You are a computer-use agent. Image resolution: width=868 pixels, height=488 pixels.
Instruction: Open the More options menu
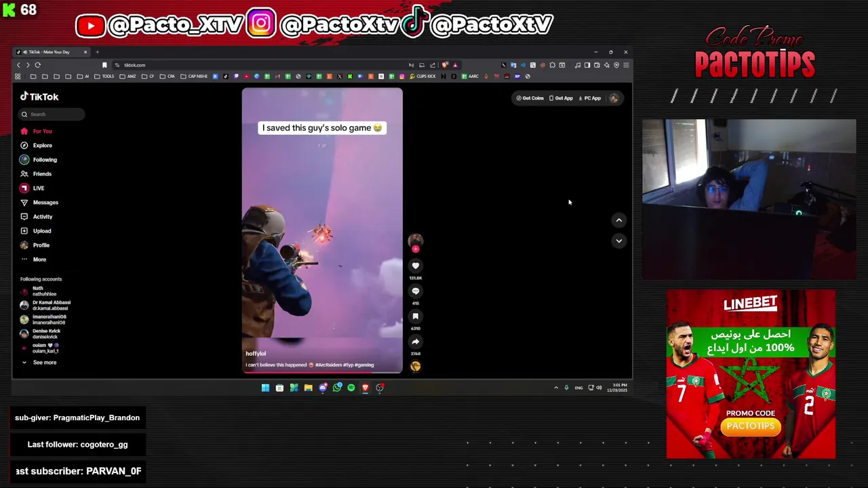(33, 259)
